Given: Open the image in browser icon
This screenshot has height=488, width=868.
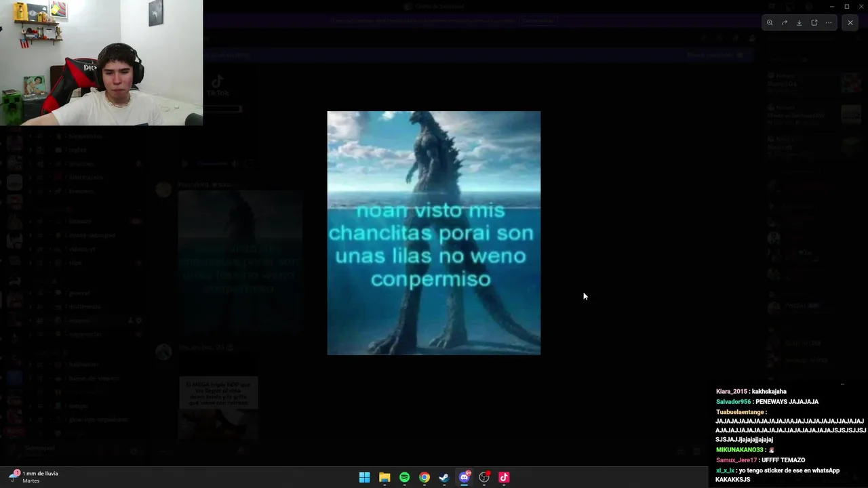Looking at the screenshot, I should tap(814, 22).
